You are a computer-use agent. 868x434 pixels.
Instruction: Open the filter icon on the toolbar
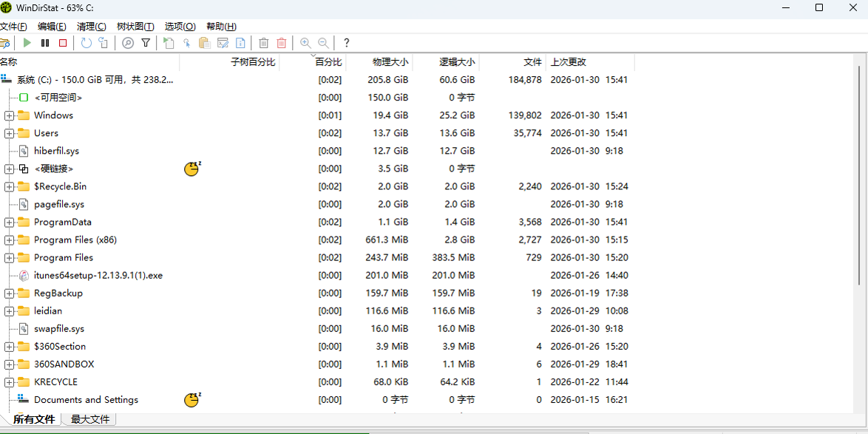tap(146, 42)
